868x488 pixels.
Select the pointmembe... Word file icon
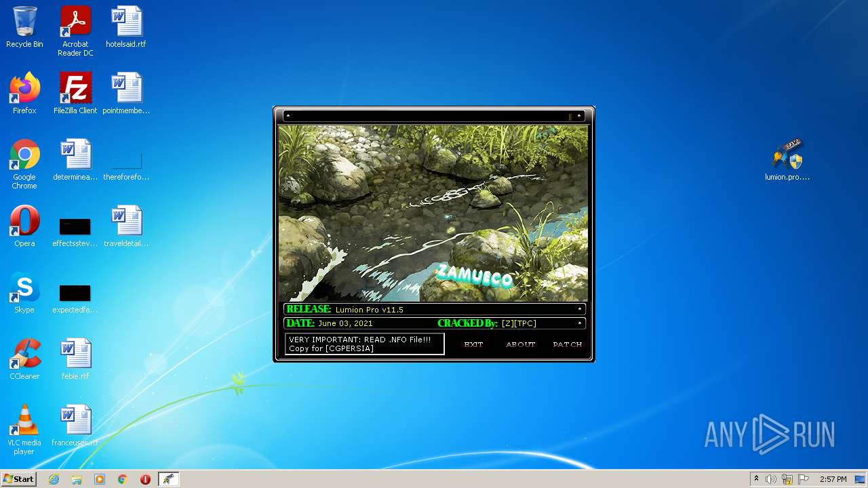(x=126, y=94)
